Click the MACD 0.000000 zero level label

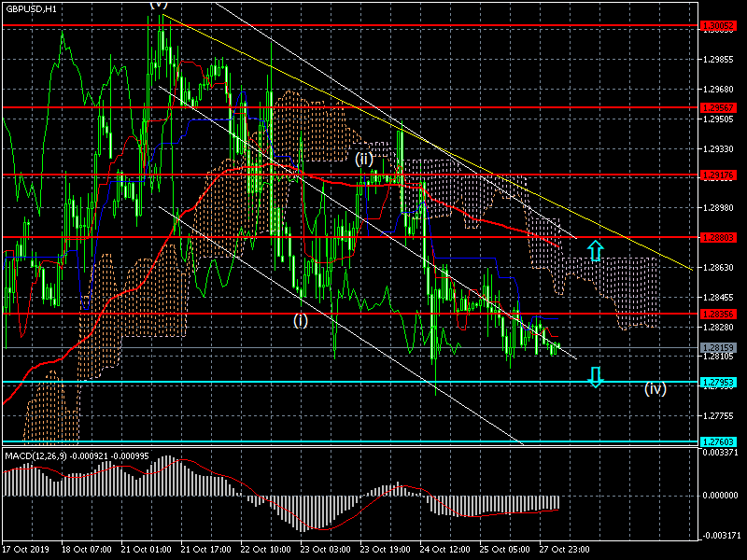click(719, 496)
